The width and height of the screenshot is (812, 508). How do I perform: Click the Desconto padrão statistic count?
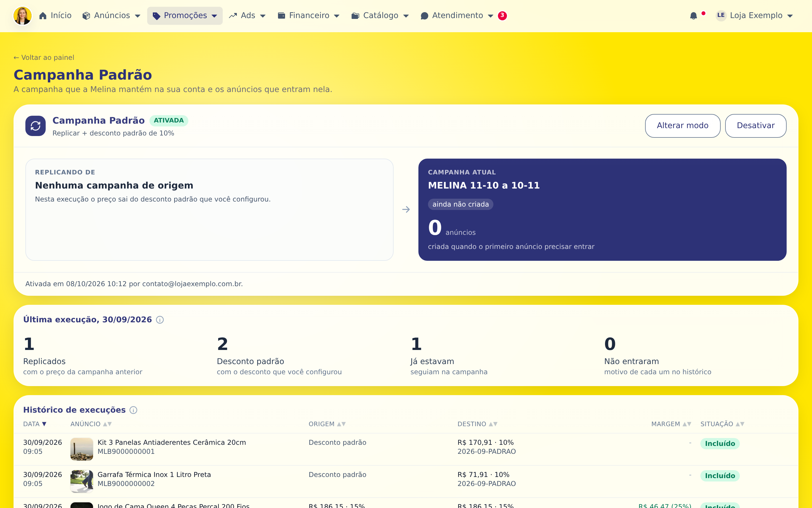[222, 344]
